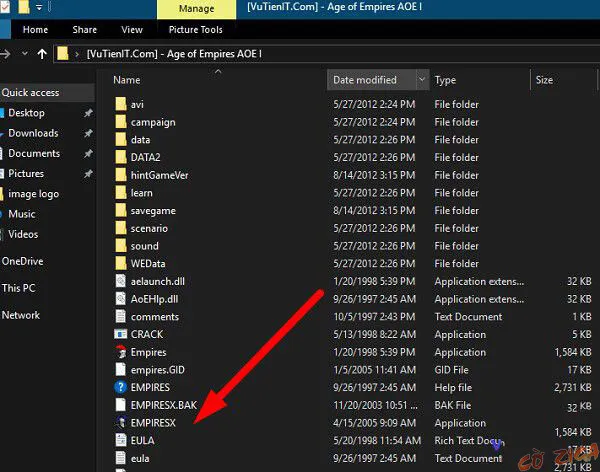Select the EMPIRESX application icon
Screen dimensions: 600x472
120,422
